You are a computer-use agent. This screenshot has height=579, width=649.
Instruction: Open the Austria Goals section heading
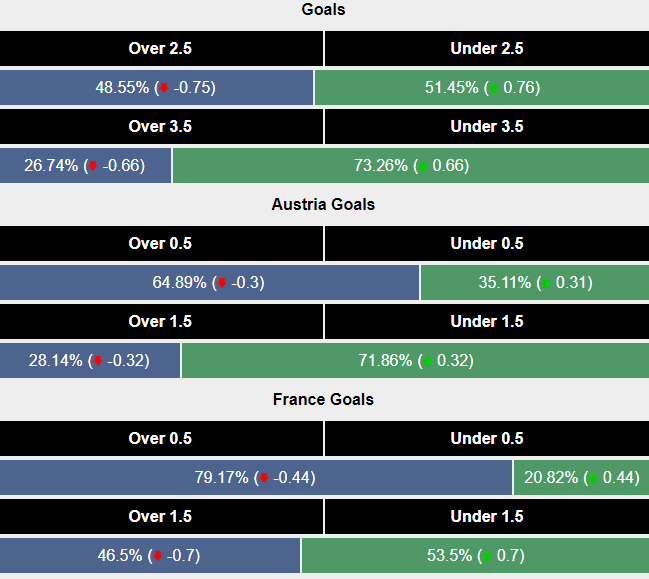pyautogui.click(x=324, y=204)
